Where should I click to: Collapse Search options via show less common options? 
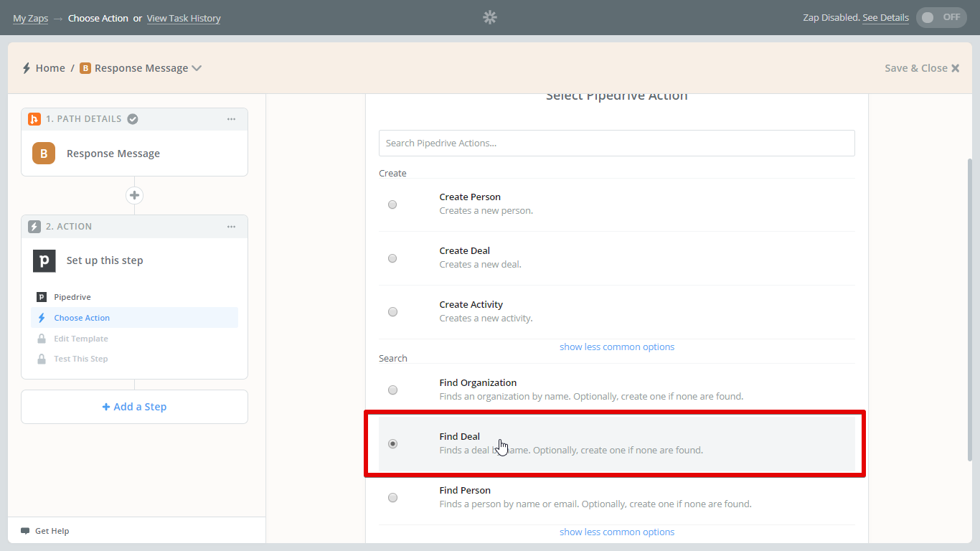tap(617, 532)
